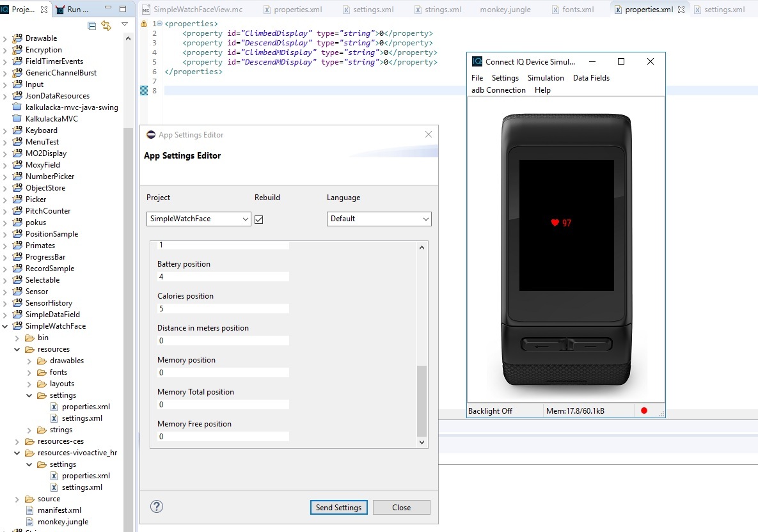The width and height of the screenshot is (758, 532).
Task: Minimize the Project Explorer panel
Action: point(108,8)
